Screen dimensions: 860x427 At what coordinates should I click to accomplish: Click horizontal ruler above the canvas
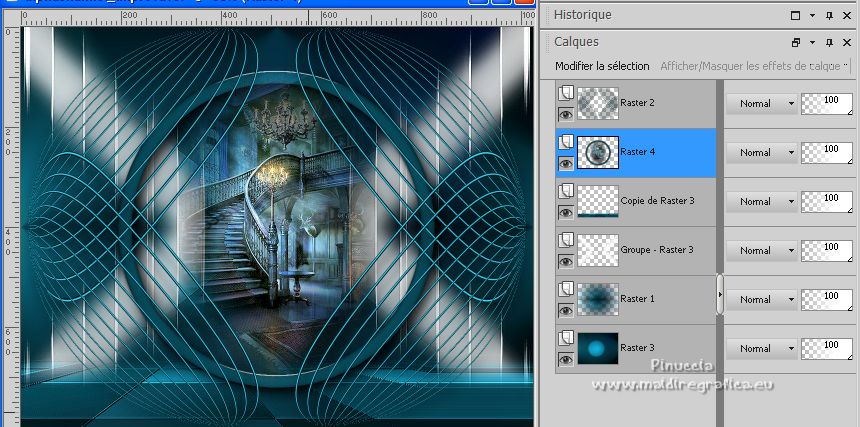click(x=278, y=18)
